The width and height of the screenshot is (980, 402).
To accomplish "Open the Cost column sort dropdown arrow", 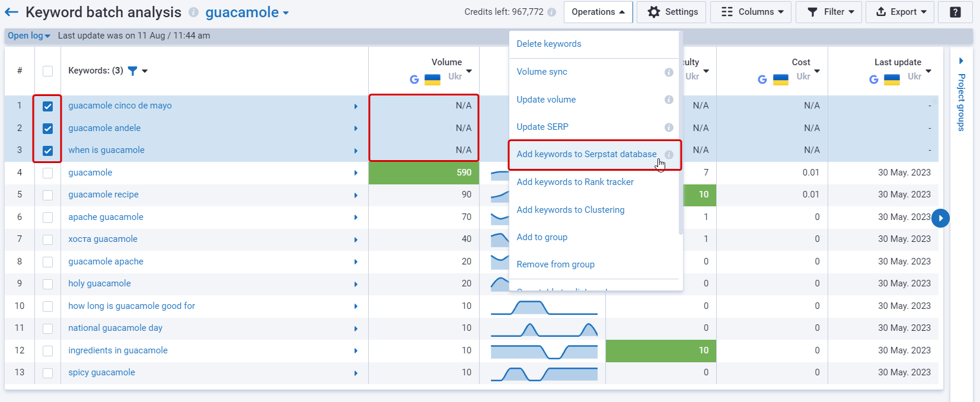I will click(x=817, y=72).
